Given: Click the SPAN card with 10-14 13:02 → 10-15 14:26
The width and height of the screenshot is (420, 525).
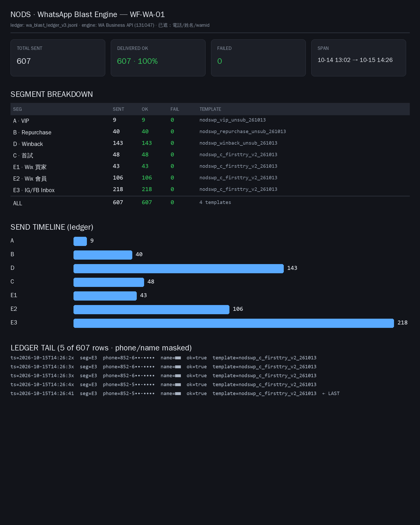Looking at the screenshot, I should 359,58.
